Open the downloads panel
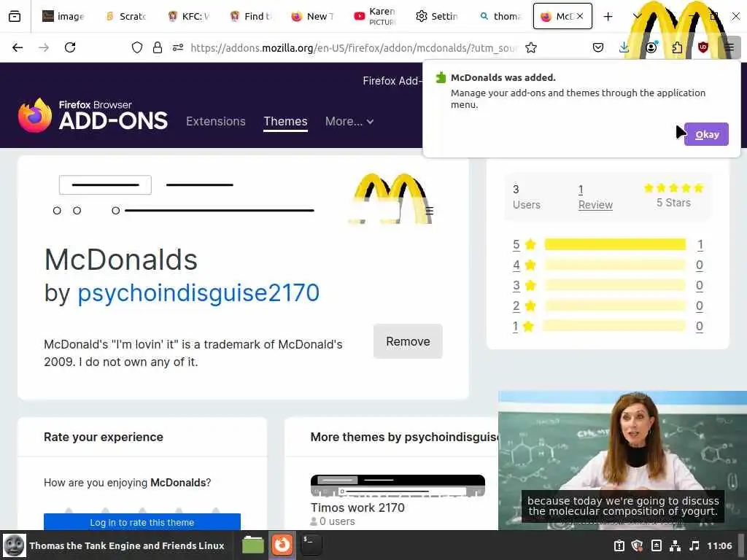Viewport: 747px width, 560px height. [624, 47]
